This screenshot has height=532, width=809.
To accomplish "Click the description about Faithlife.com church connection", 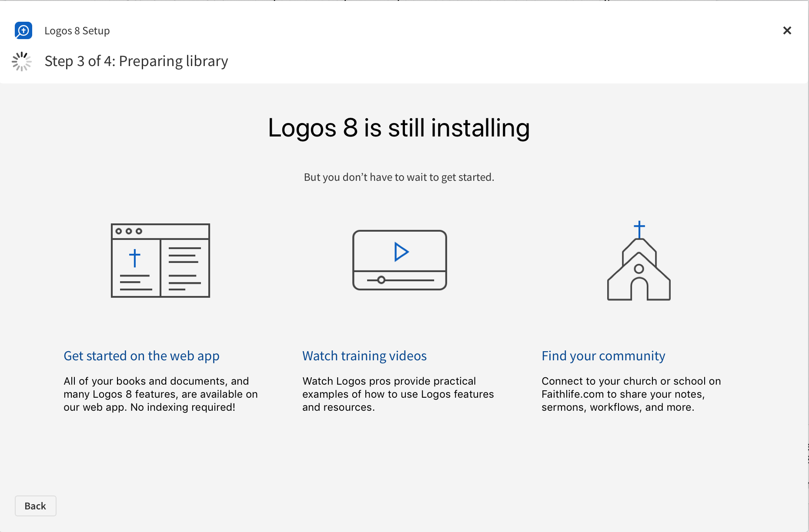I will 631,394.
